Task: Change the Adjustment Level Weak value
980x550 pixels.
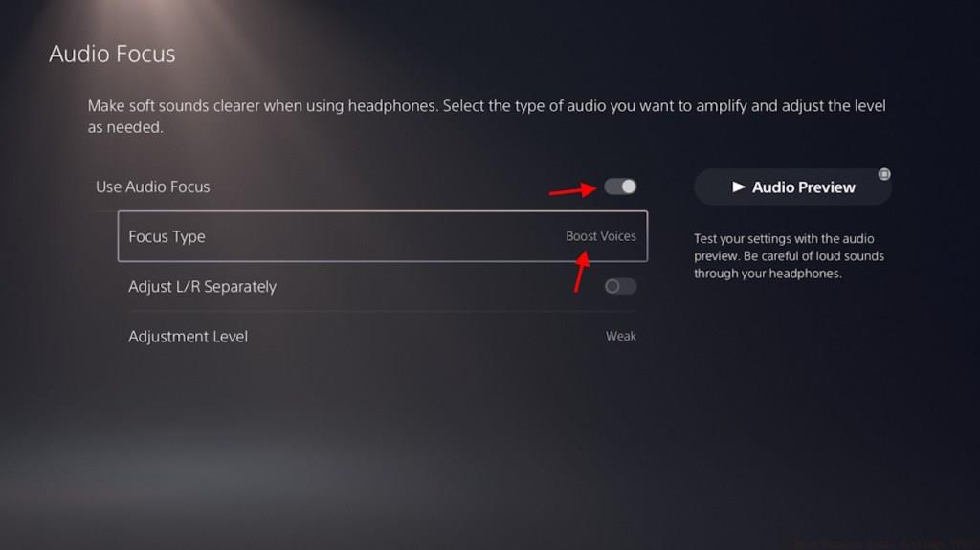Action: tap(620, 337)
